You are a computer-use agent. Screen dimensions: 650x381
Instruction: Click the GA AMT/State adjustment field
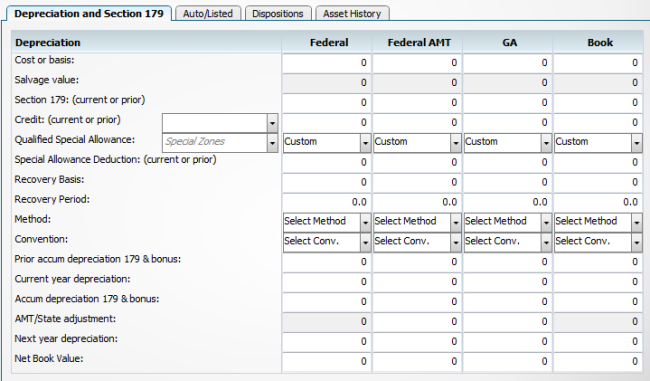[x=507, y=322]
